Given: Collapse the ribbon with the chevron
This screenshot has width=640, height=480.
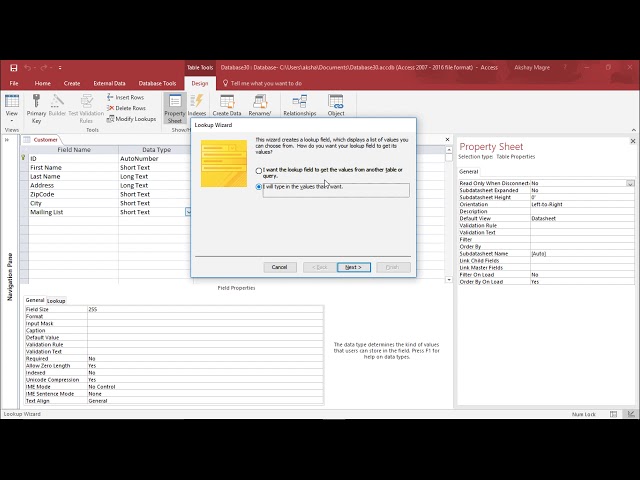Looking at the screenshot, I should (633, 130).
